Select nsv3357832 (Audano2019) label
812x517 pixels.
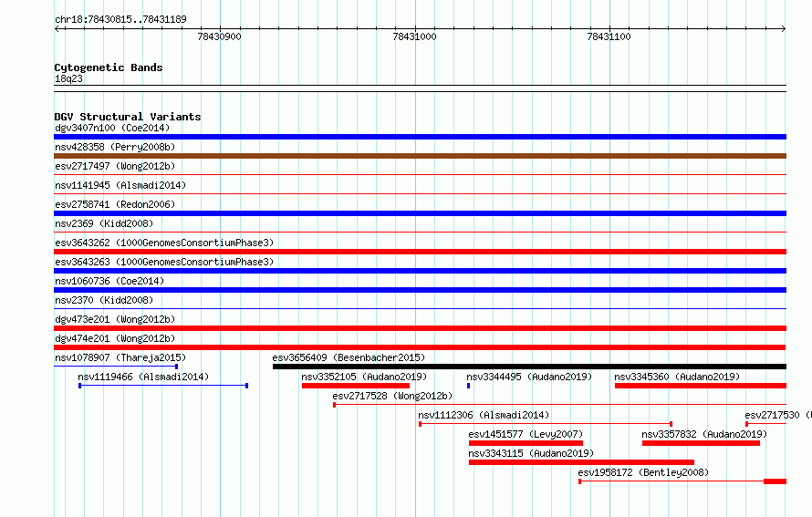pyautogui.click(x=704, y=434)
